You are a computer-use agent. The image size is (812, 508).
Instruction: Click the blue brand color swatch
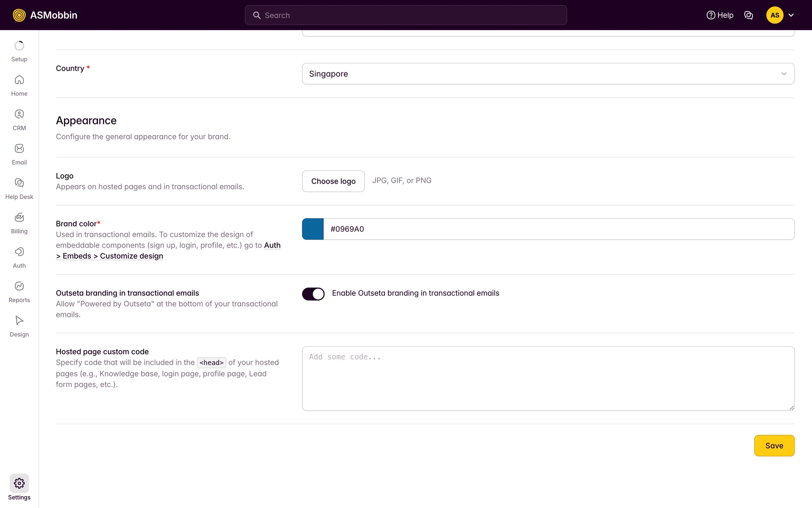(x=313, y=229)
